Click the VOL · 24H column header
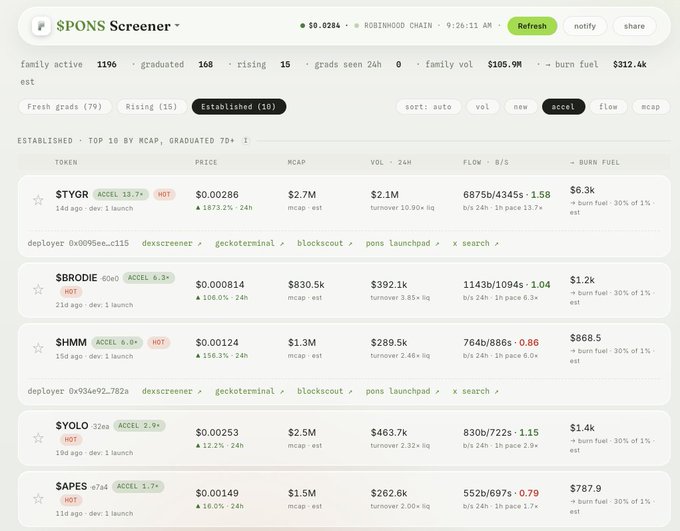Viewport: 680px width, 531px height. (x=391, y=162)
